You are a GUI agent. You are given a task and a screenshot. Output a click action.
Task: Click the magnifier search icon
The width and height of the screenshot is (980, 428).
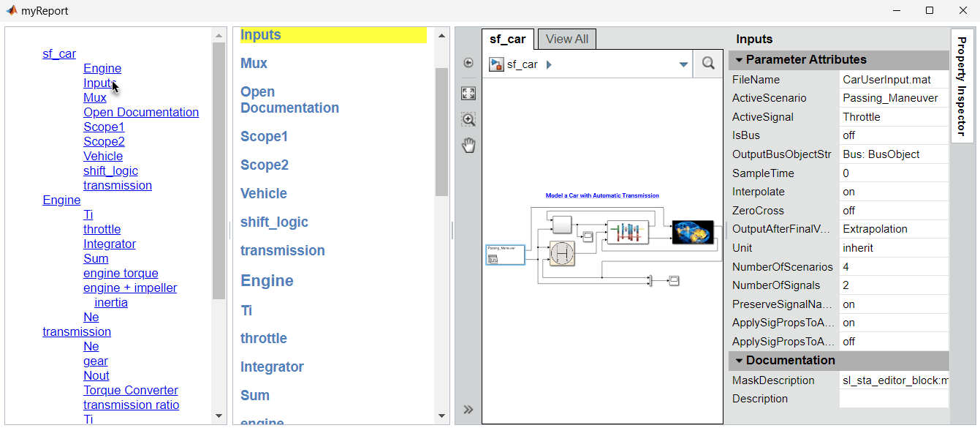click(708, 64)
